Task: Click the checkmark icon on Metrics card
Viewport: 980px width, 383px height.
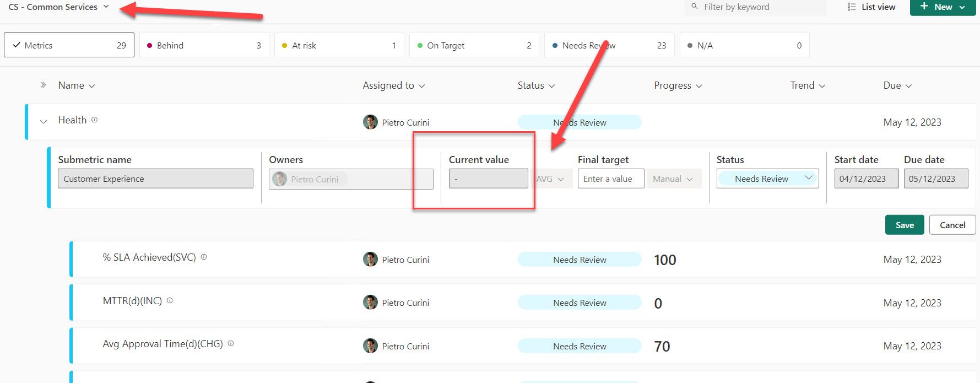Action: click(17, 45)
